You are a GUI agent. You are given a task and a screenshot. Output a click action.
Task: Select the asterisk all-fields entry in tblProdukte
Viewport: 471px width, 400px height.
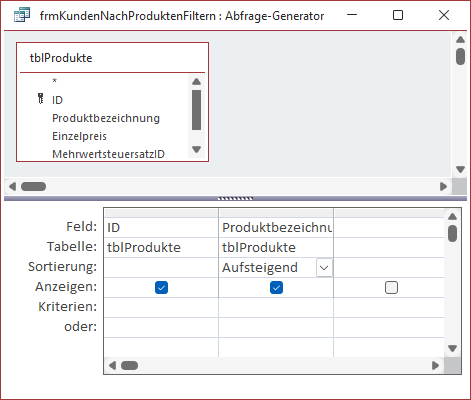click(54, 81)
